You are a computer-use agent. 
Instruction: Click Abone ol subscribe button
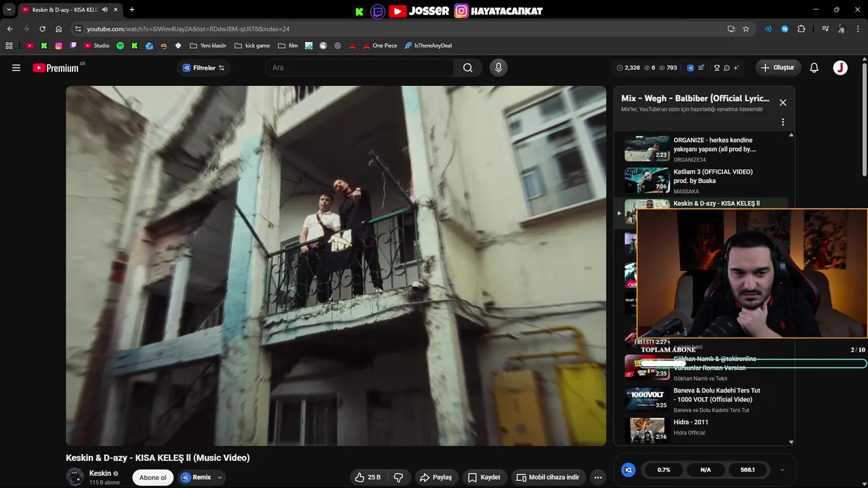click(x=153, y=477)
